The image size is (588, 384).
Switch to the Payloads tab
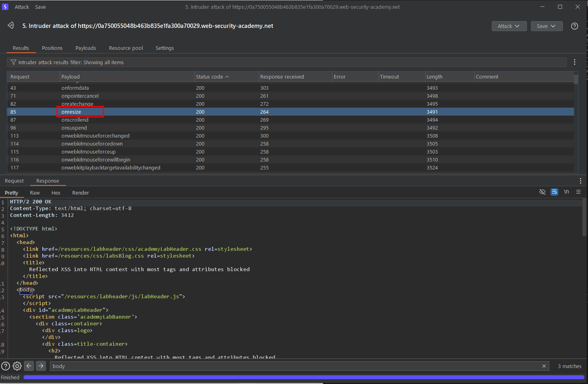point(86,48)
